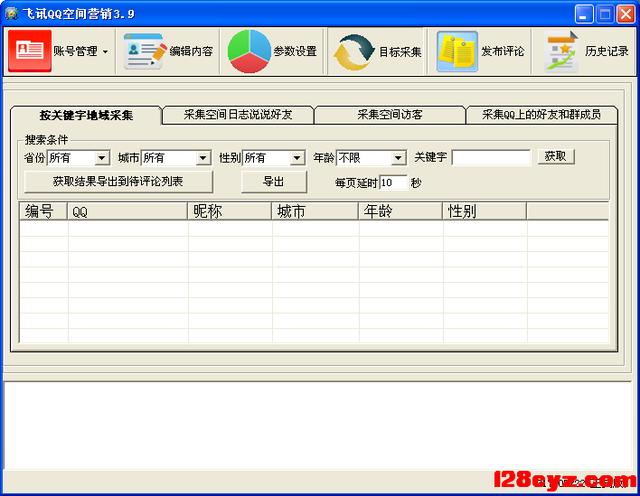640x496 pixels.
Task: Open the 性别 dropdown list
Action: [x=297, y=158]
